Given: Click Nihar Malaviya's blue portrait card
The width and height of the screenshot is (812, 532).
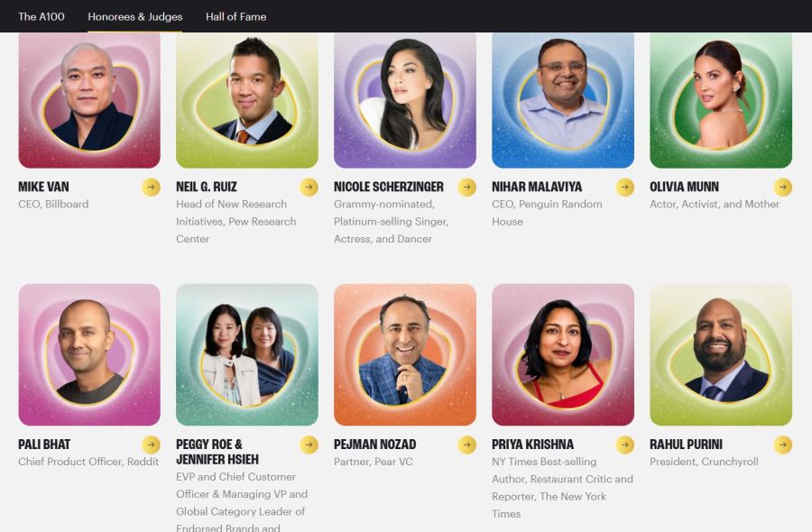Looking at the screenshot, I should pyautogui.click(x=563, y=100).
